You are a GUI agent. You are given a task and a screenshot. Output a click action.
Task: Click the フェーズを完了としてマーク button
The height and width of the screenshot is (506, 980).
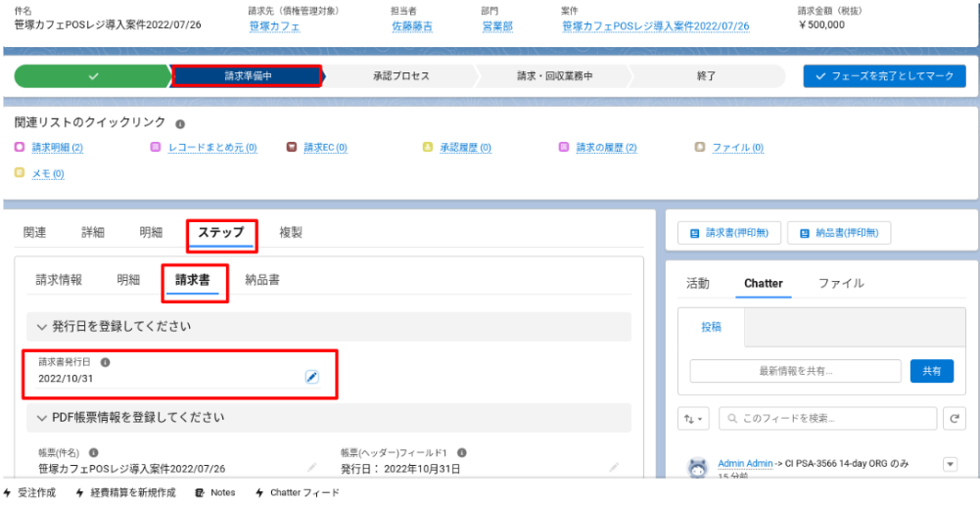[884, 76]
